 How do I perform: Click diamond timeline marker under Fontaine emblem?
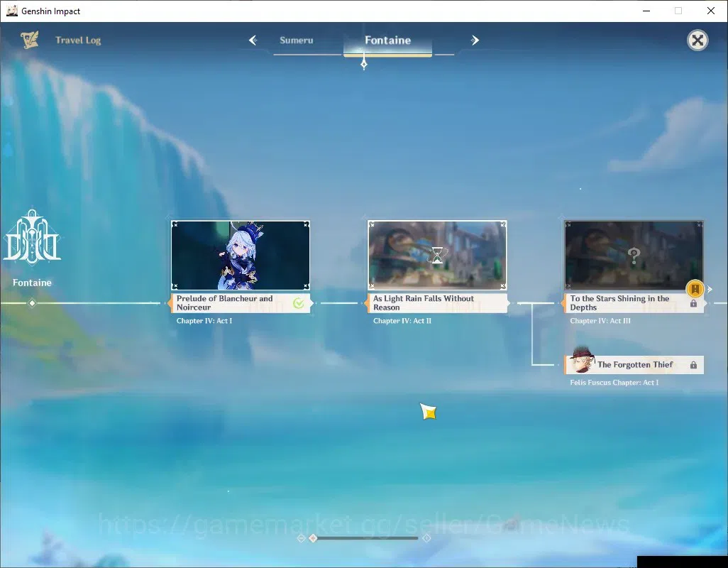(x=32, y=303)
